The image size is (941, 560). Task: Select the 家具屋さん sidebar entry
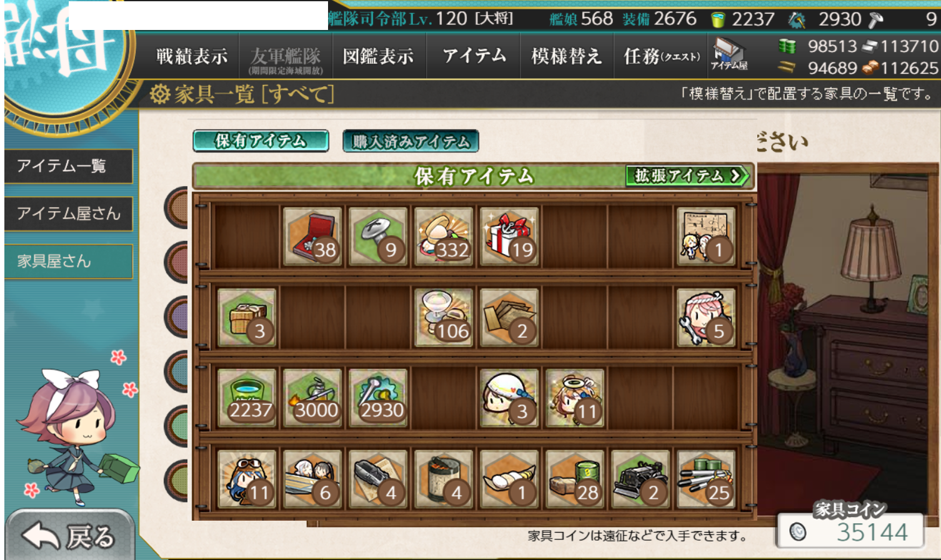coord(68,261)
